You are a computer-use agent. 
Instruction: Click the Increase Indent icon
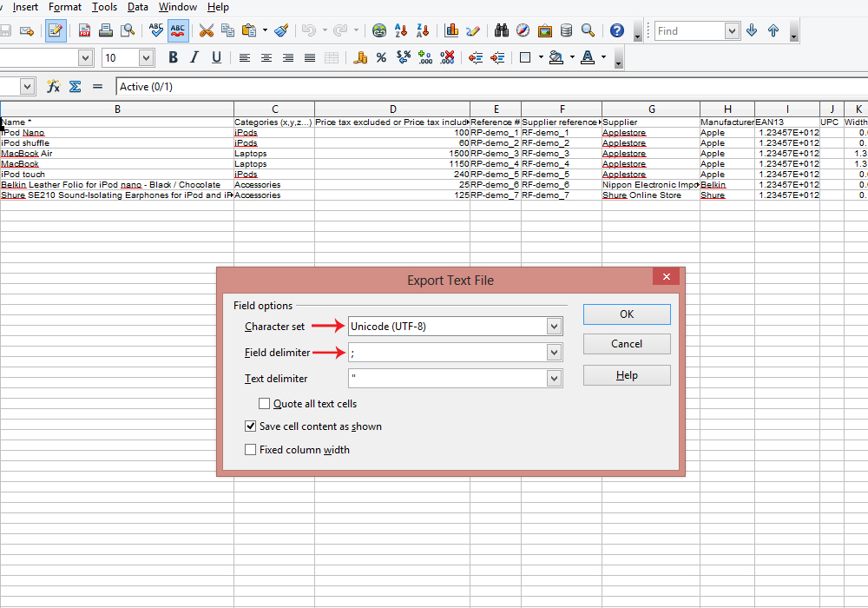coord(497,57)
